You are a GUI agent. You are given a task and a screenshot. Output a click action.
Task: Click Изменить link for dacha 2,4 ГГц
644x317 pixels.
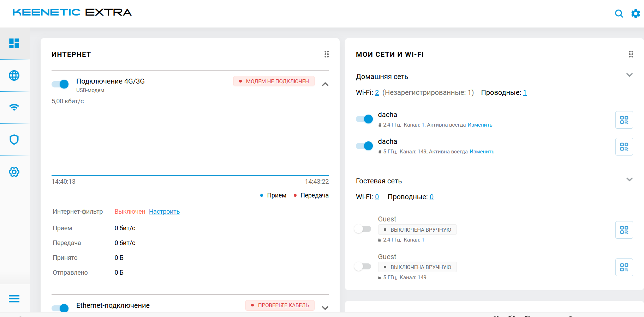[480, 125]
